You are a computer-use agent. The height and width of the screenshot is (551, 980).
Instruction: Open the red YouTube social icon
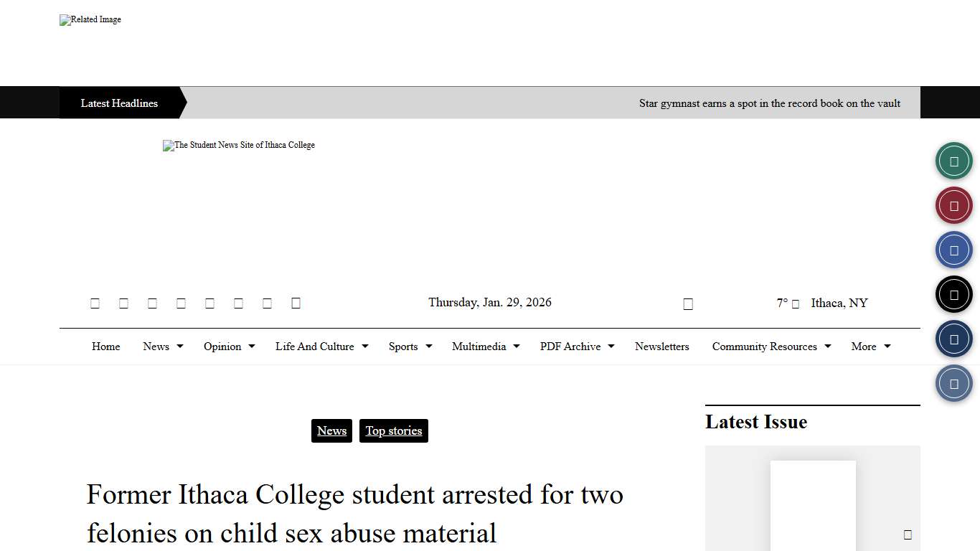[x=953, y=204]
